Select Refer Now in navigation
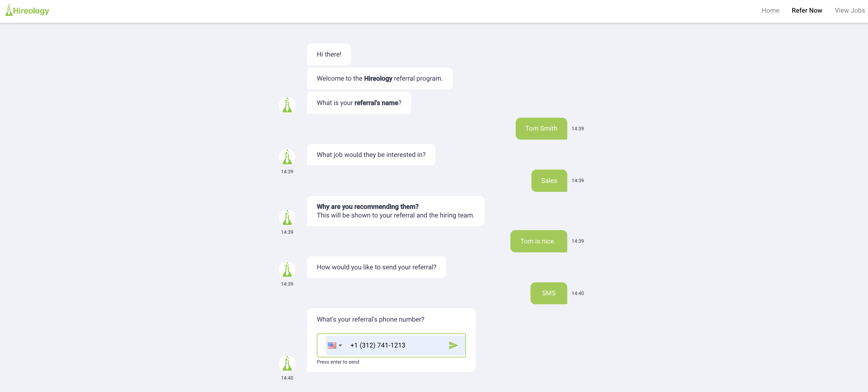Image resolution: width=868 pixels, height=392 pixels. tap(807, 11)
